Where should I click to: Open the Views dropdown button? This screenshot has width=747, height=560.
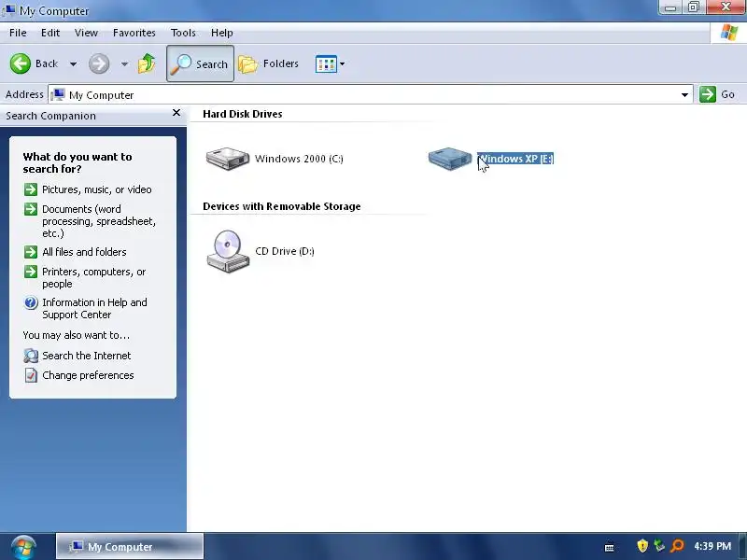[330, 63]
